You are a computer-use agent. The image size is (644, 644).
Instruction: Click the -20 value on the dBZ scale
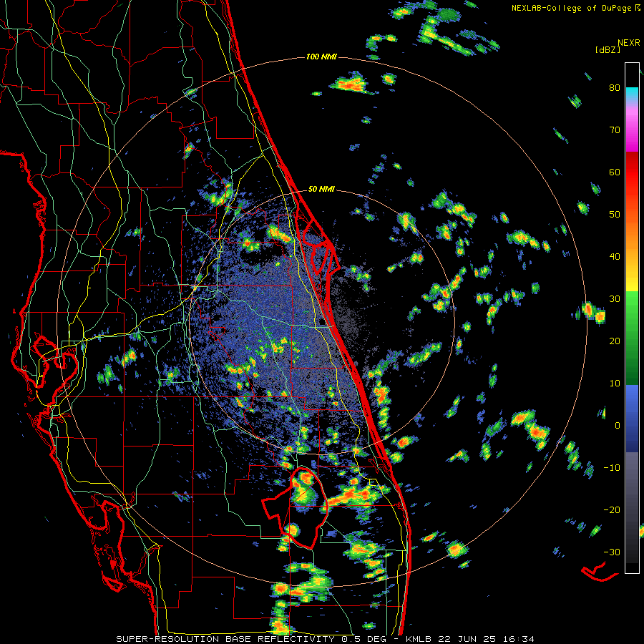[612, 510]
